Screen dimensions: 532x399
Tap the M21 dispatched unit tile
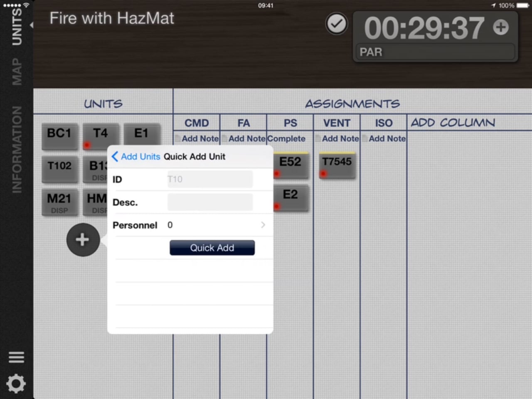click(59, 202)
